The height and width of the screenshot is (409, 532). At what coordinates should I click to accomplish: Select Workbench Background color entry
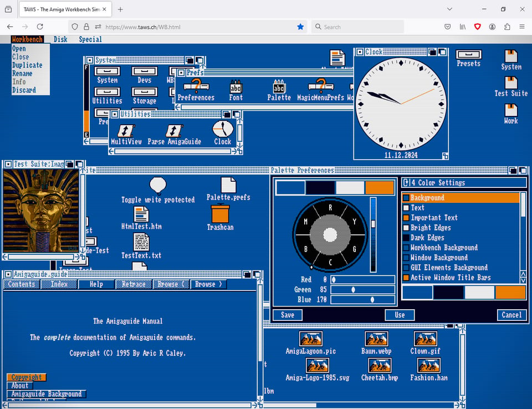click(461, 247)
